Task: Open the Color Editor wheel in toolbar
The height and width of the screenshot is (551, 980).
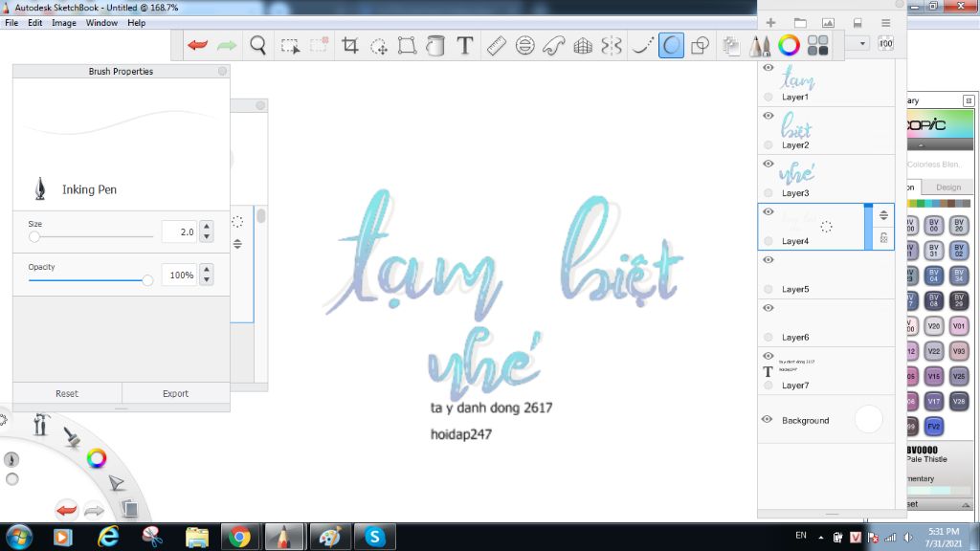Action: [789, 45]
